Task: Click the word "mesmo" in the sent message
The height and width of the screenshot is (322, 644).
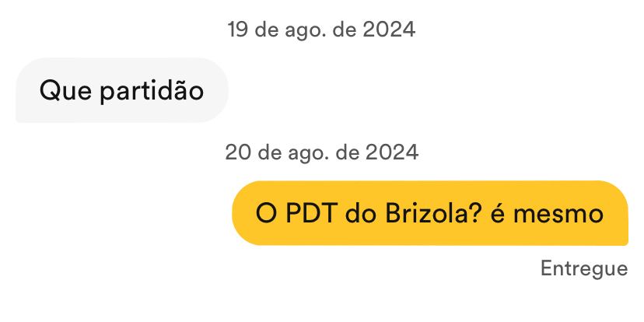Action: click(558, 215)
